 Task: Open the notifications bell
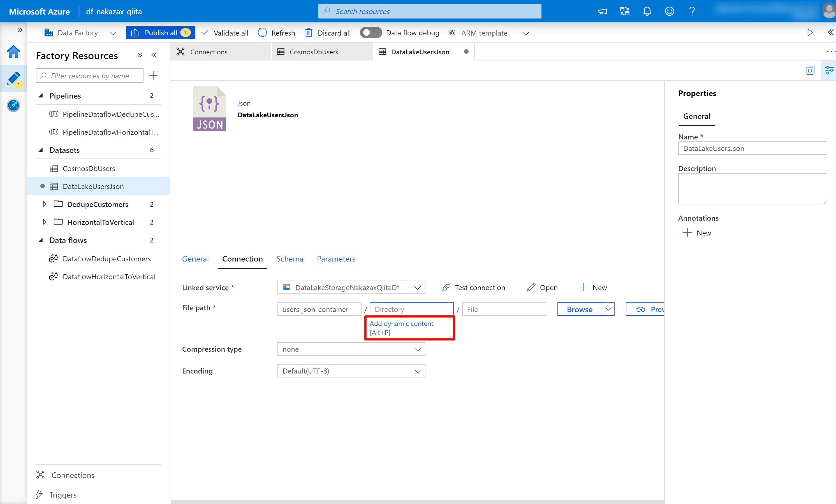pos(647,11)
